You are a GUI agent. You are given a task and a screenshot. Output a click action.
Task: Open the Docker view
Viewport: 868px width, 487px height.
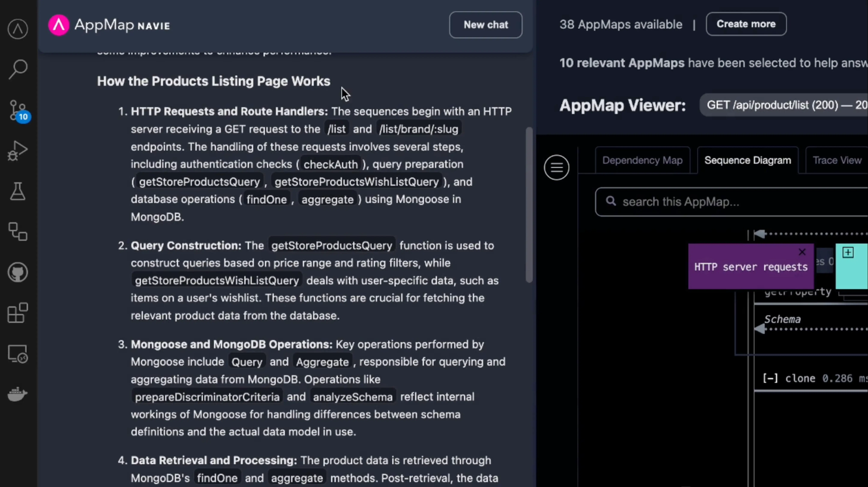tap(18, 394)
